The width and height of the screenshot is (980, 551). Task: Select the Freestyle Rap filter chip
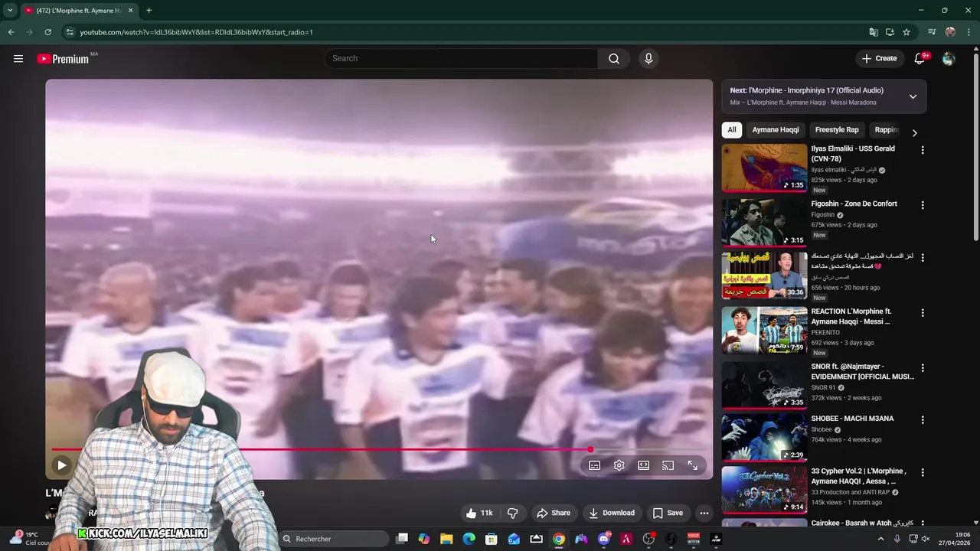(837, 130)
